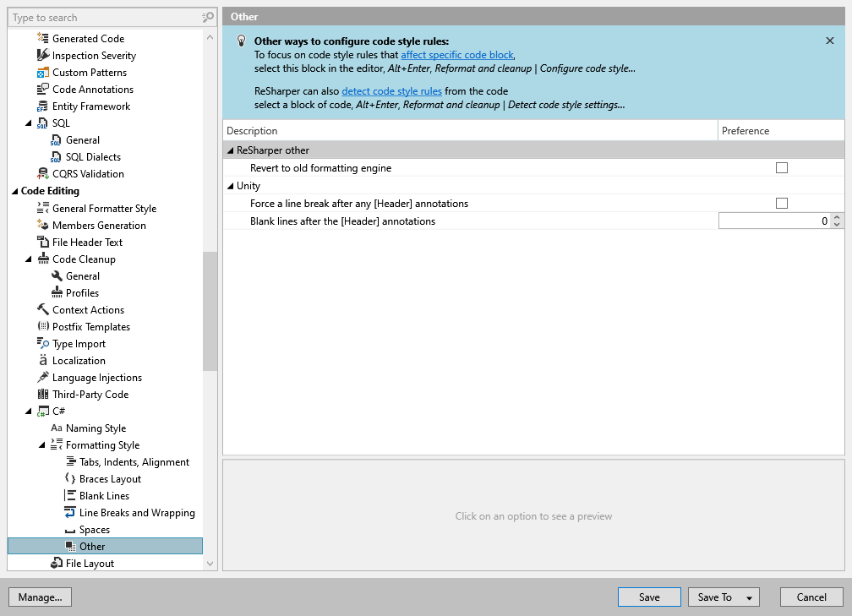Click the Generated Code icon
The image size is (852, 616).
(43, 38)
